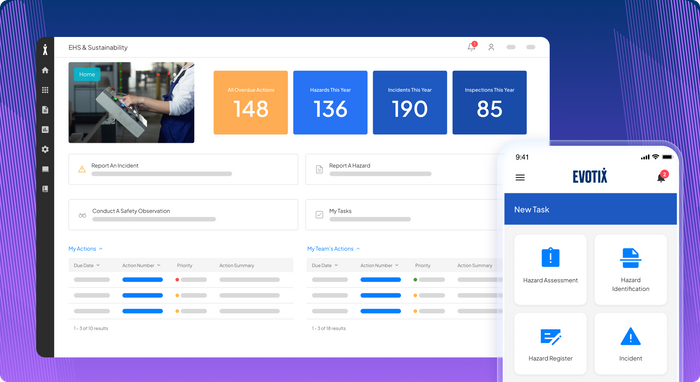Viewport: 700px width, 382px height.
Task: Click the Report A Hazard card
Action: pos(402,169)
